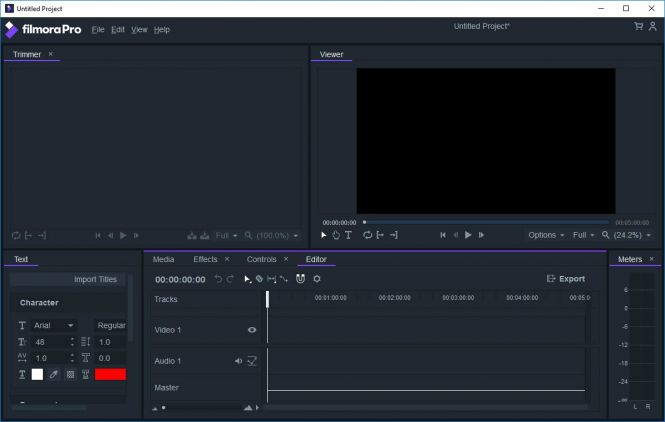Click Trimmer insert clip icon
The height and width of the screenshot is (422, 665).
point(192,235)
